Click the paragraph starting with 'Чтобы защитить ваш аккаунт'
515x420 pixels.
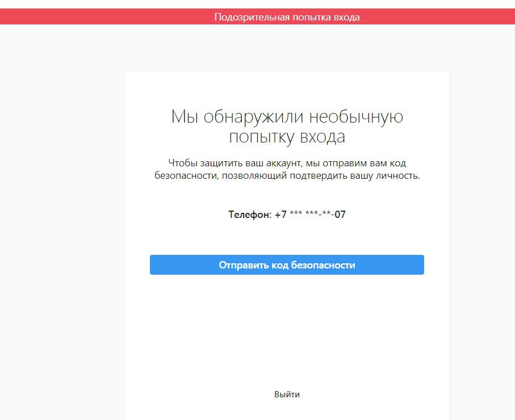(x=287, y=169)
